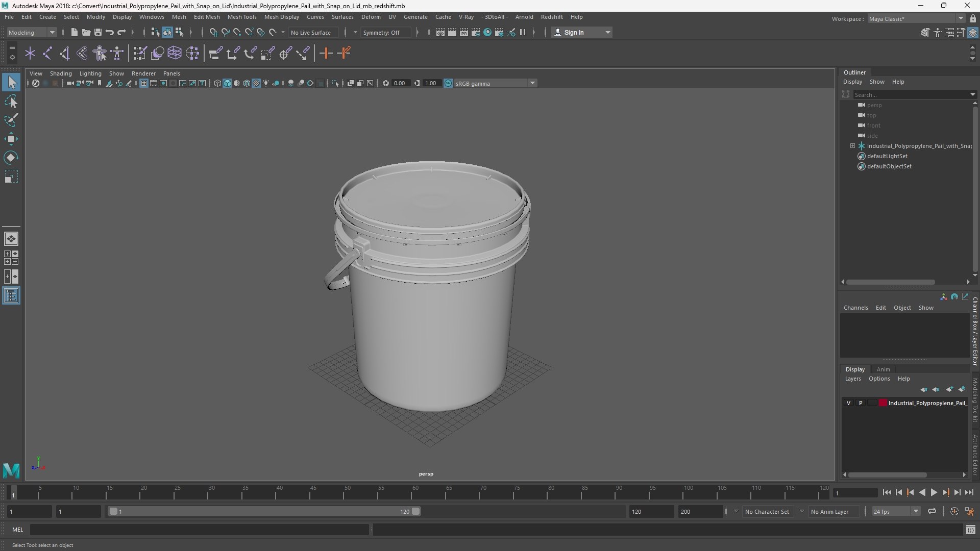Image resolution: width=980 pixels, height=551 pixels.
Task: Switch to the Anim layer tab
Action: [x=883, y=369]
